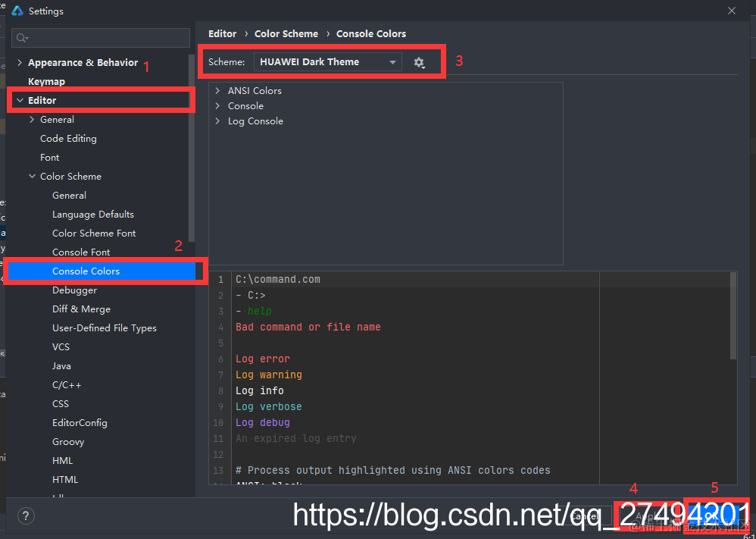Image resolution: width=756 pixels, height=539 pixels.
Task: Open Diff & Merge color settings
Action: click(81, 309)
